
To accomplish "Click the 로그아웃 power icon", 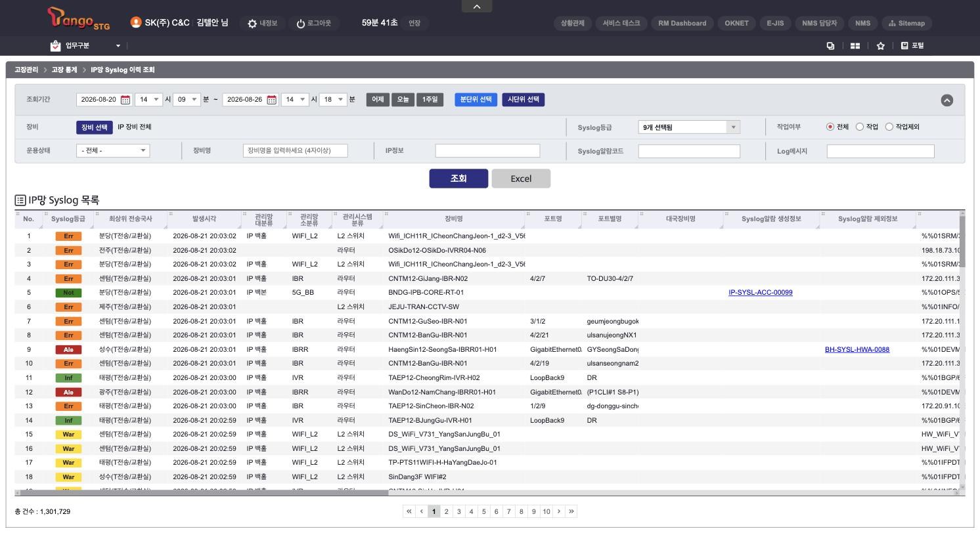I will tap(301, 24).
